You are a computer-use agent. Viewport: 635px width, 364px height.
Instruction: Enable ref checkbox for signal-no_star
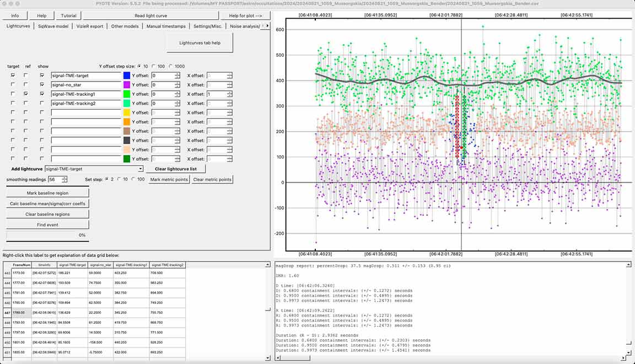point(26,85)
